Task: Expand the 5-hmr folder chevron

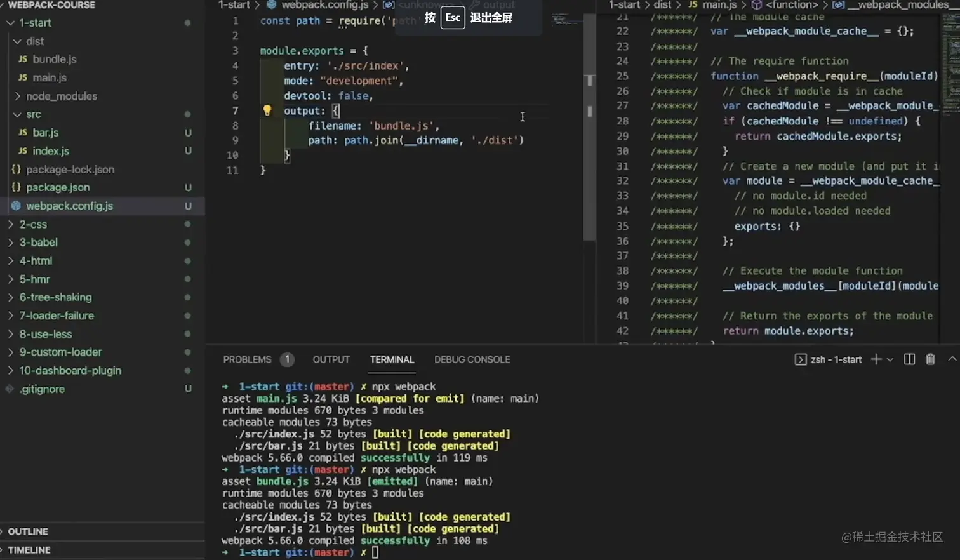Action: coord(10,279)
